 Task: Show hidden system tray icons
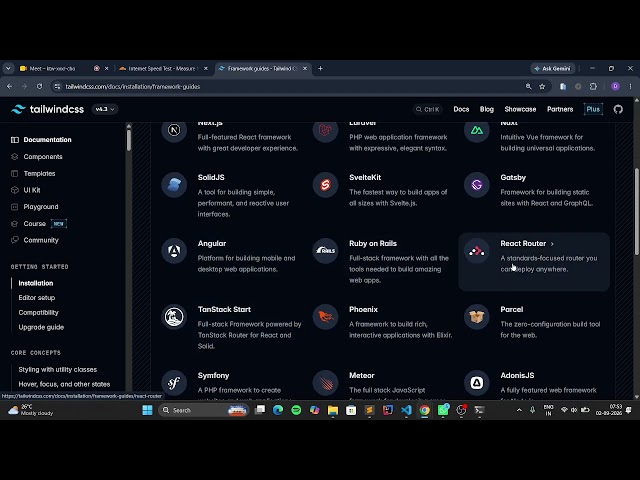tap(519, 410)
